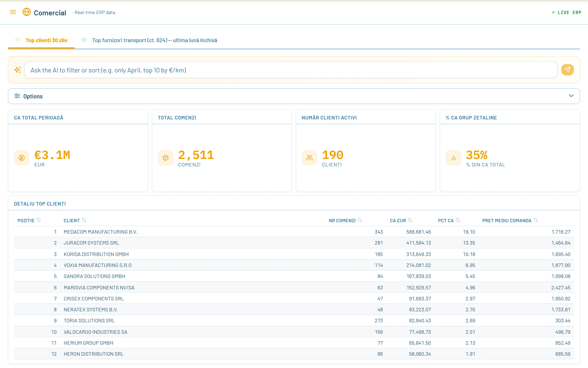The image size is (588, 368).
Task: Select MARISVIA COMPONENTS NV/SA row
Action: click(294, 287)
